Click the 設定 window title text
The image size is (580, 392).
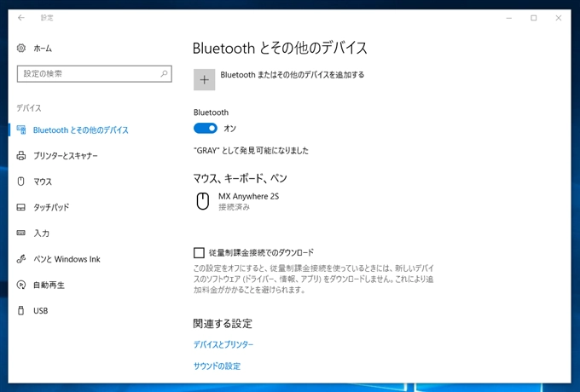[x=47, y=18]
